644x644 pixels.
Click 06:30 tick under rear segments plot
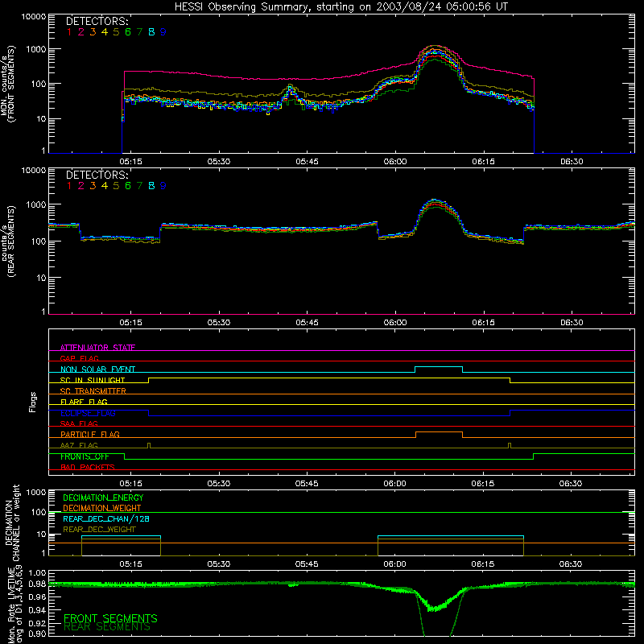pos(572,323)
